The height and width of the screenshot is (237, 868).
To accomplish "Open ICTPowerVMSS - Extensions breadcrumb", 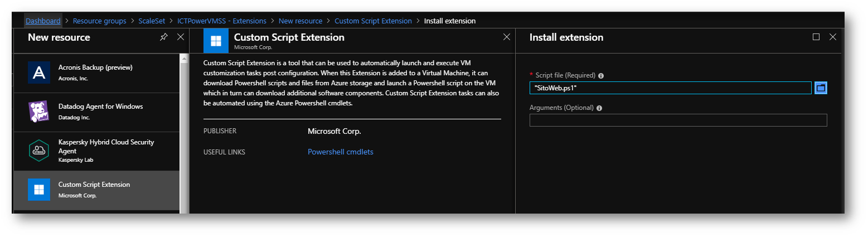I will pos(223,21).
